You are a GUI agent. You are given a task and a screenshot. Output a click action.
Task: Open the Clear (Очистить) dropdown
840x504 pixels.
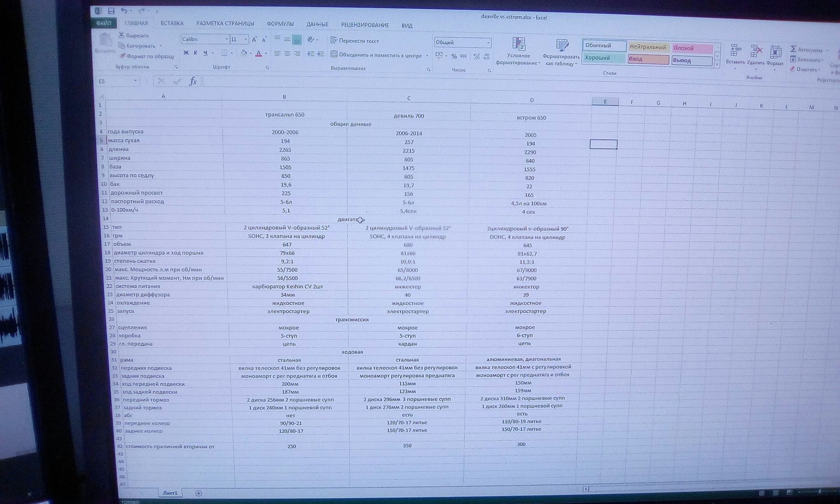805,69
